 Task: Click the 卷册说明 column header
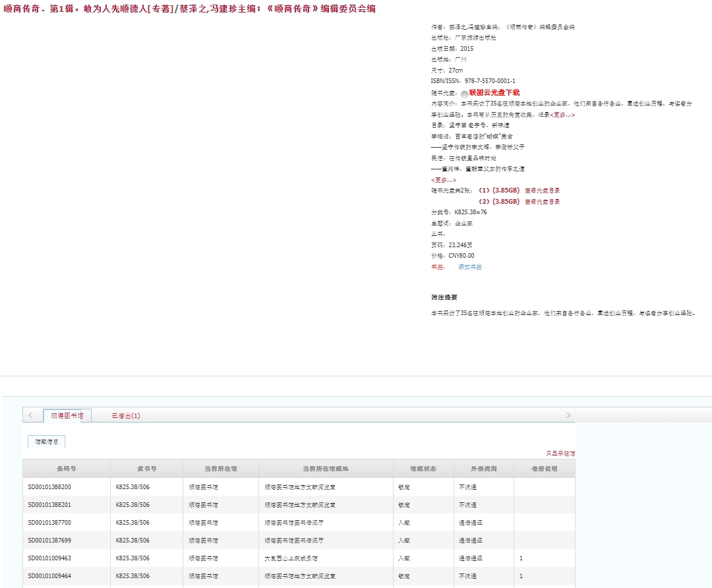coord(545,469)
